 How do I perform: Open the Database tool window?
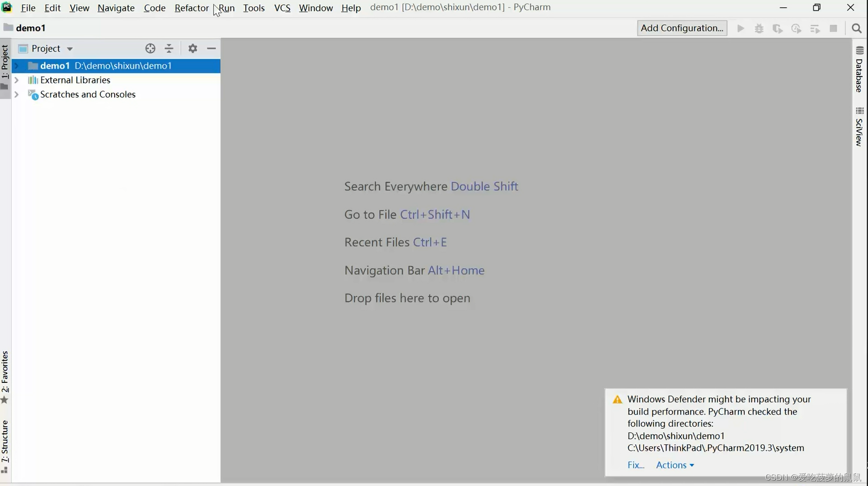tap(859, 70)
